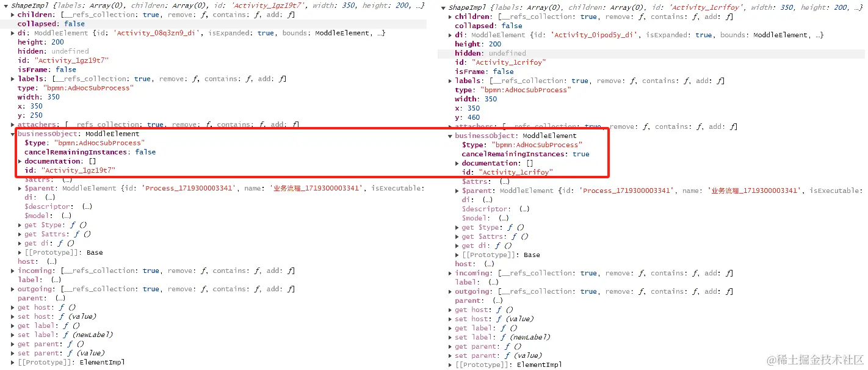Expand outgoing in the Activity_1crifoy object
This screenshot has height=370, width=868.
450,292
